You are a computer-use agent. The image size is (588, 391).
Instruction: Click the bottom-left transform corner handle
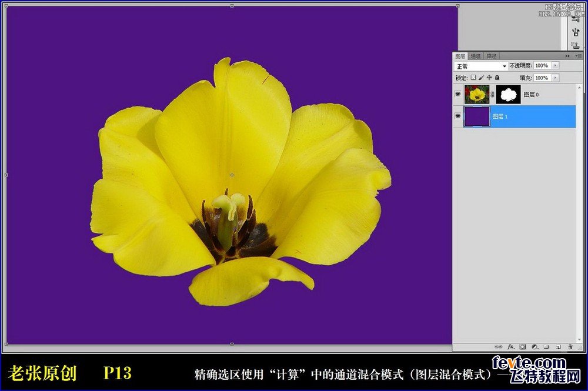[x=6, y=344]
